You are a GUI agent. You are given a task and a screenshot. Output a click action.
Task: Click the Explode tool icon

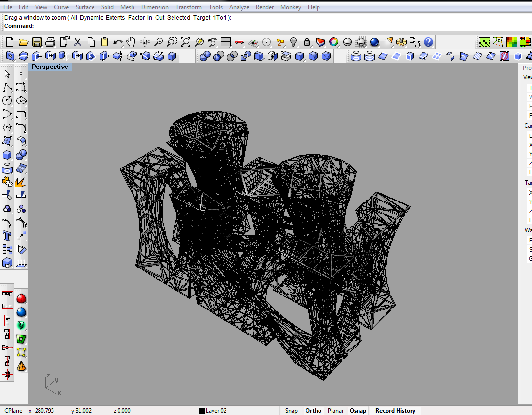[x=21, y=182]
